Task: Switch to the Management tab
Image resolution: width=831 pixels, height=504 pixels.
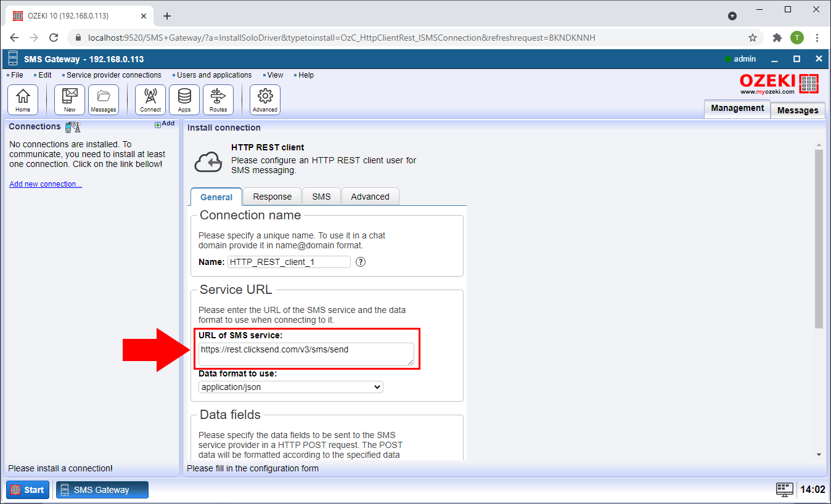Action: (737, 108)
